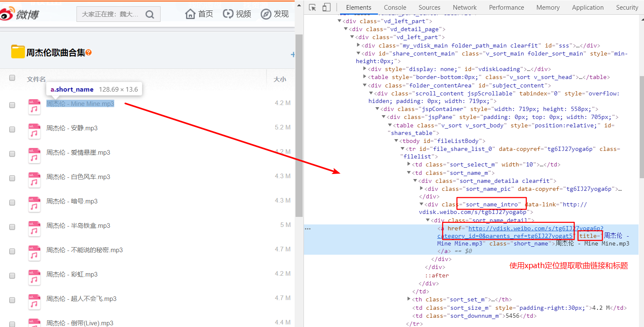Screen dimensions: 644x327
Task: Sort by the 文件名 column header
Action: tap(37, 79)
